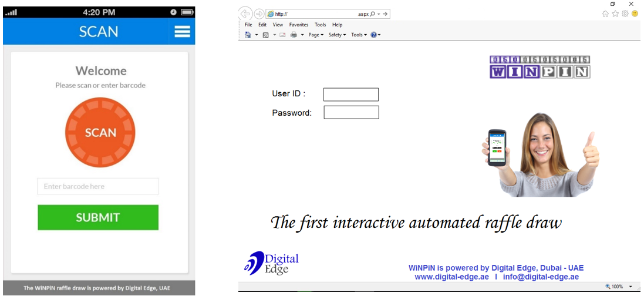Click the browser Back arrow
This screenshot has width=644, height=296.
(245, 14)
